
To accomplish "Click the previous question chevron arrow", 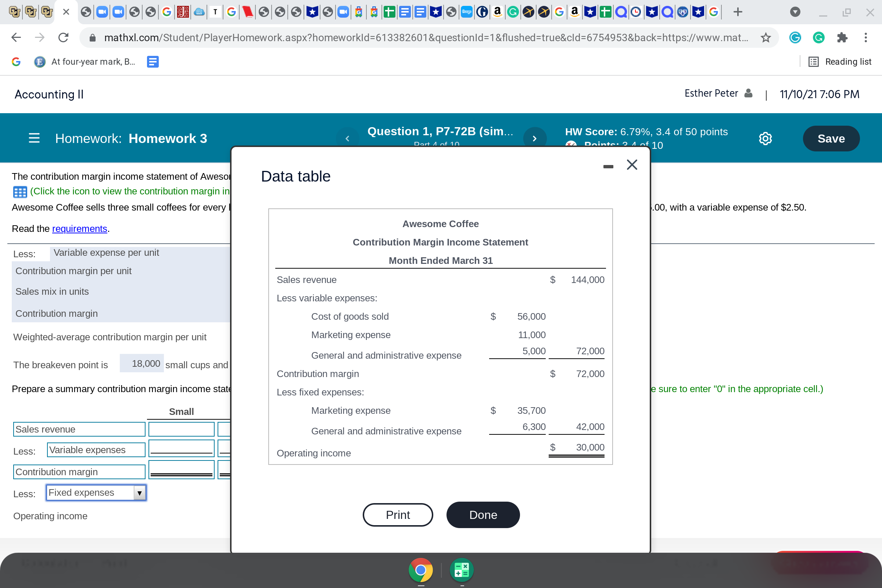I will (x=347, y=138).
